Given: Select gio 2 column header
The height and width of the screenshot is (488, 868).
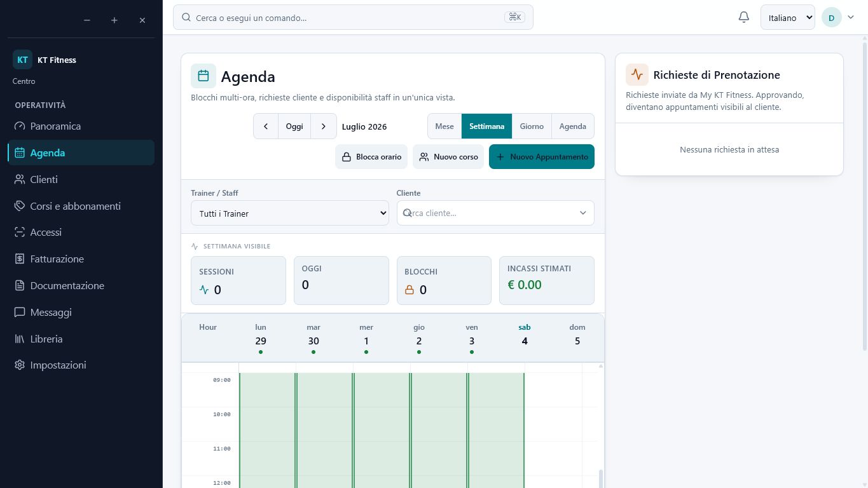Looking at the screenshot, I should pos(419,338).
